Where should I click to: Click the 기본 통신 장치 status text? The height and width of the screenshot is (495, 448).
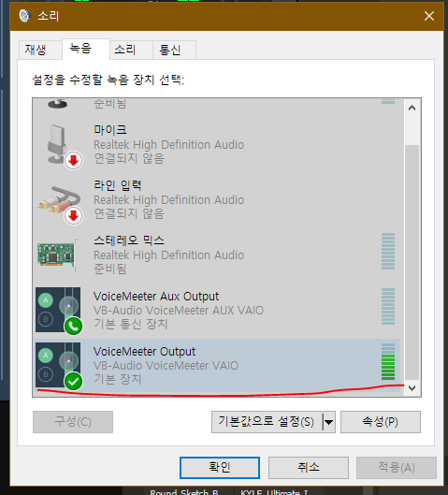tap(130, 324)
